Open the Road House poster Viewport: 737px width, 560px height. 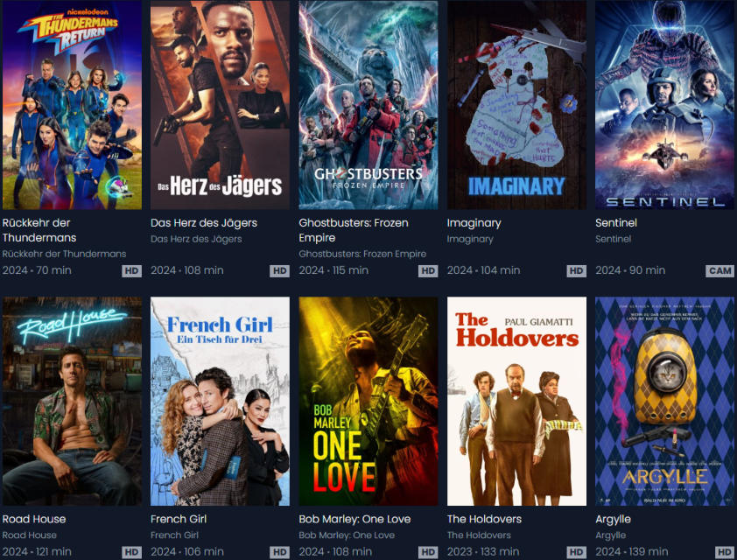coord(72,402)
